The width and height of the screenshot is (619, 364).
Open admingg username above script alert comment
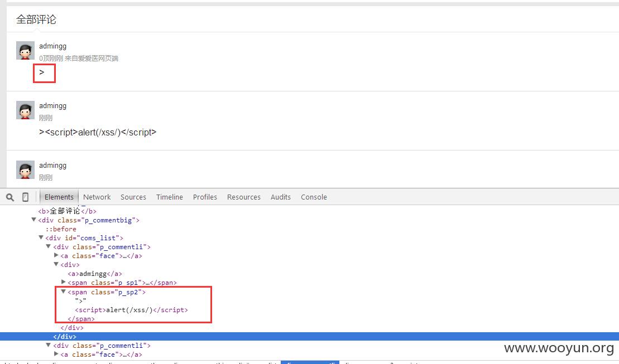point(53,106)
